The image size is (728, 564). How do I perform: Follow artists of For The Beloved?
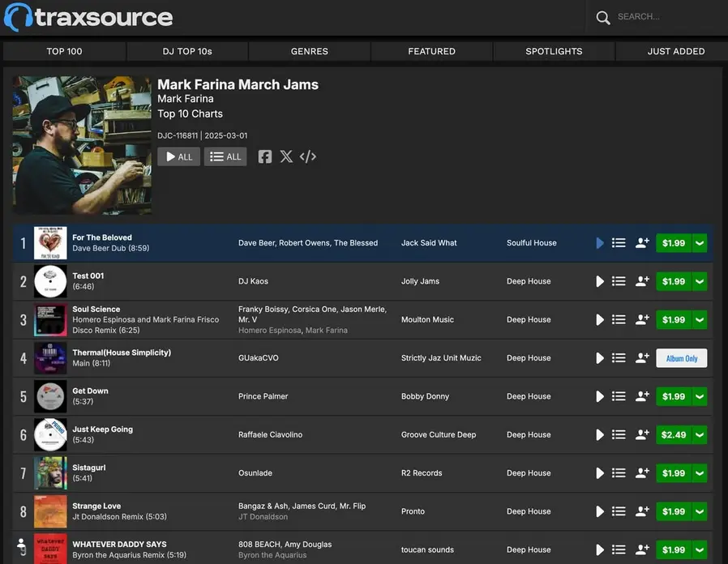click(642, 242)
